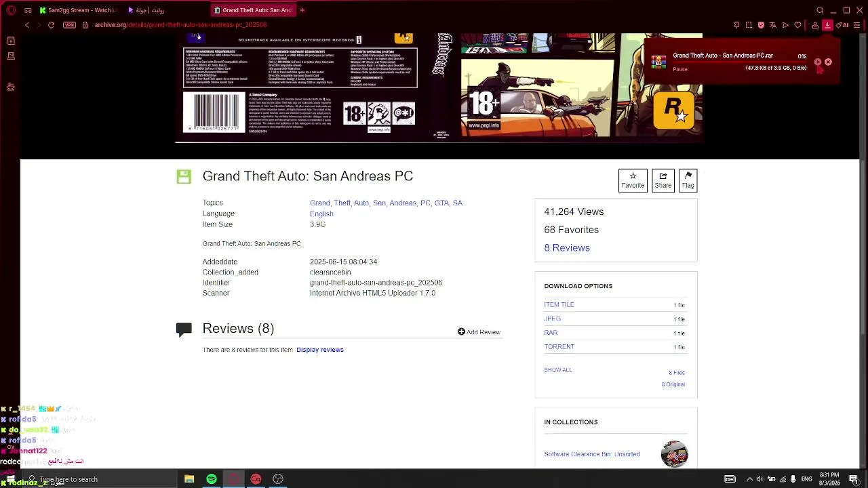
Task: Resume the San Andreas PC.rar download
Action: [x=818, y=62]
